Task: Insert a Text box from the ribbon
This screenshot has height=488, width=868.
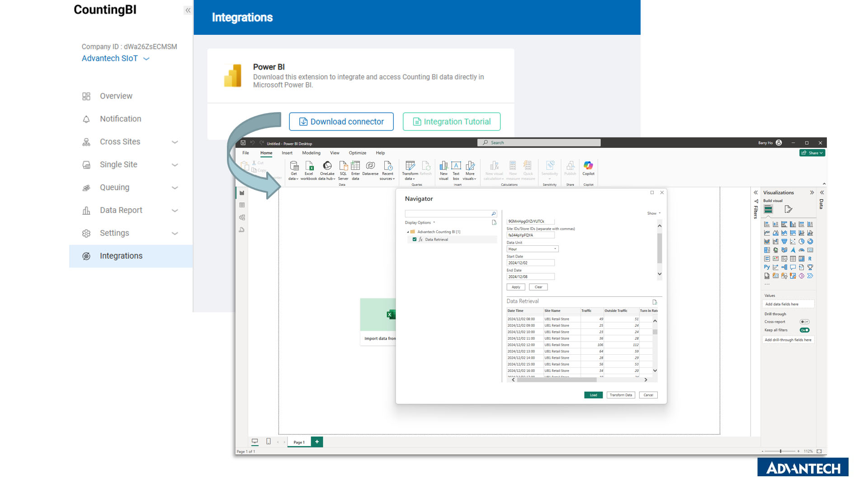Action: pos(456,169)
